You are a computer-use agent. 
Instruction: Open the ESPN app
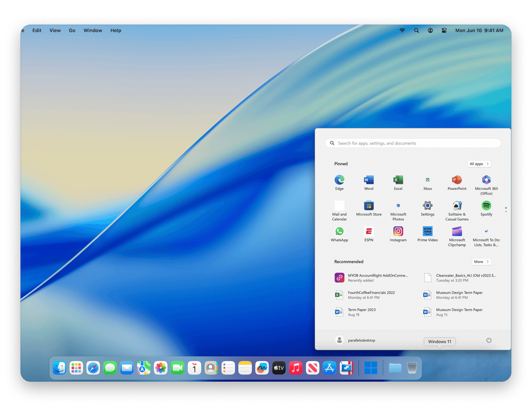click(x=368, y=234)
